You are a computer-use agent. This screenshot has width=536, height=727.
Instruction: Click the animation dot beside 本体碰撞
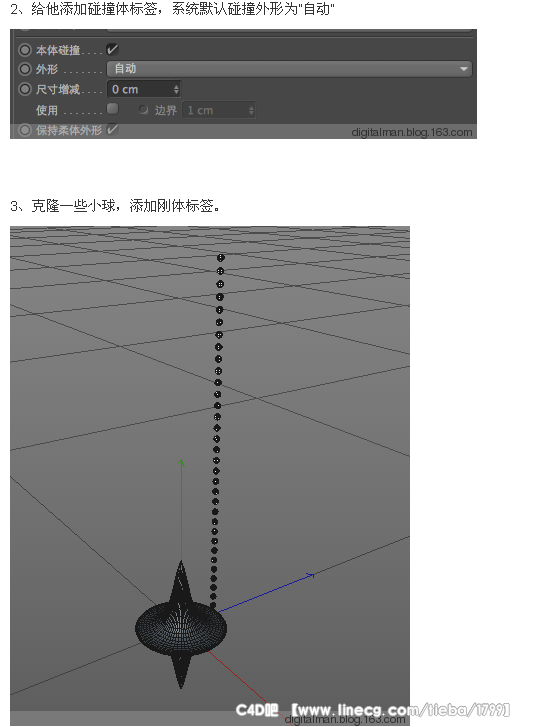click(x=25, y=50)
